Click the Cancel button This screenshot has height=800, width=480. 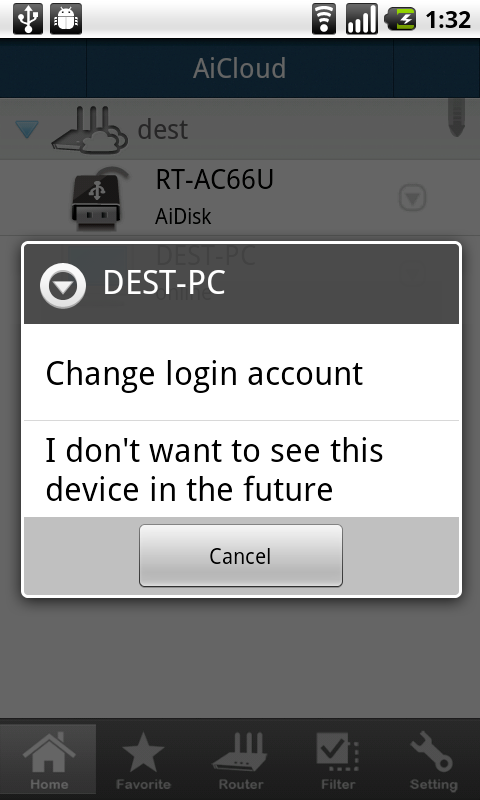[241, 556]
